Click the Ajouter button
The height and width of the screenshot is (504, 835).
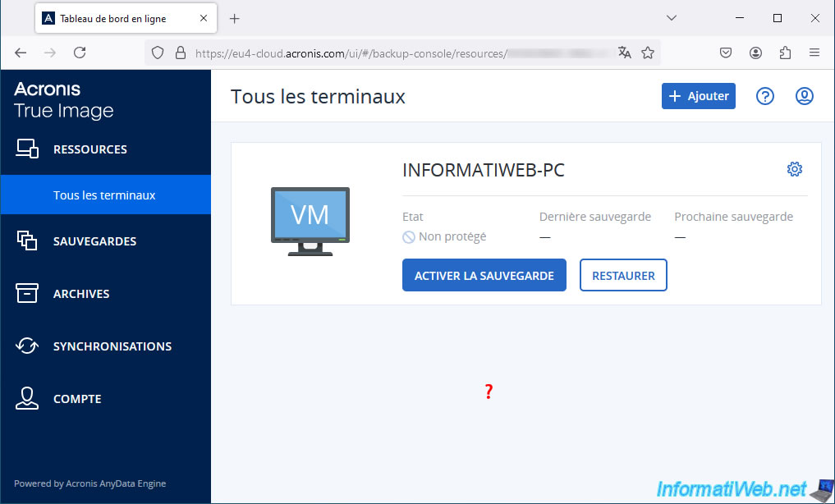699,96
